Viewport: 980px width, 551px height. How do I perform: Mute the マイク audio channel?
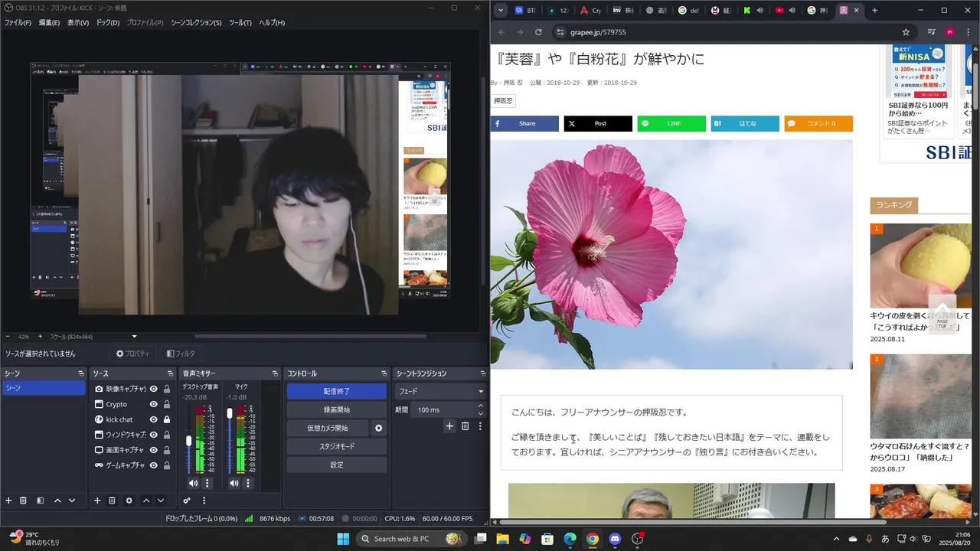click(x=234, y=483)
